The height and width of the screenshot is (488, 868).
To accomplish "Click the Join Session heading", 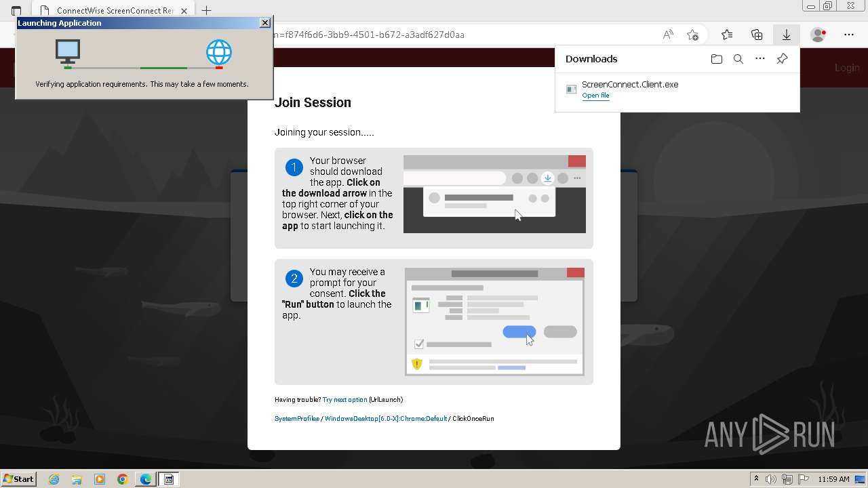I will 313,102.
